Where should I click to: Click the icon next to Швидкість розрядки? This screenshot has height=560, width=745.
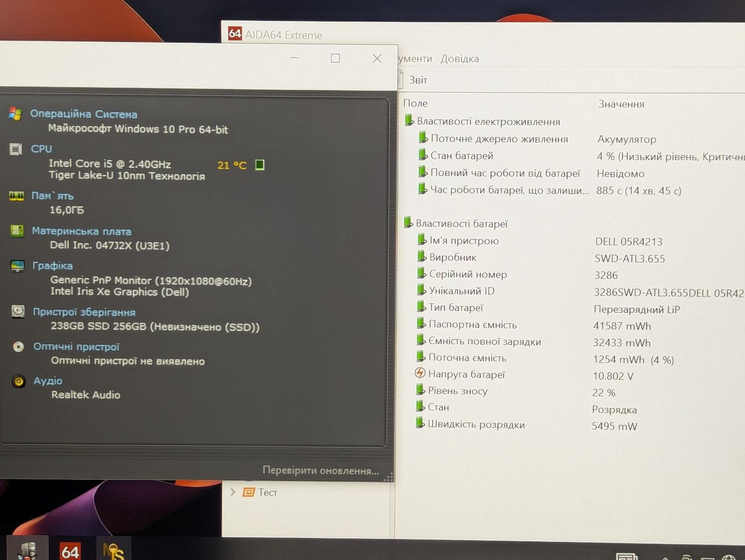[420, 423]
